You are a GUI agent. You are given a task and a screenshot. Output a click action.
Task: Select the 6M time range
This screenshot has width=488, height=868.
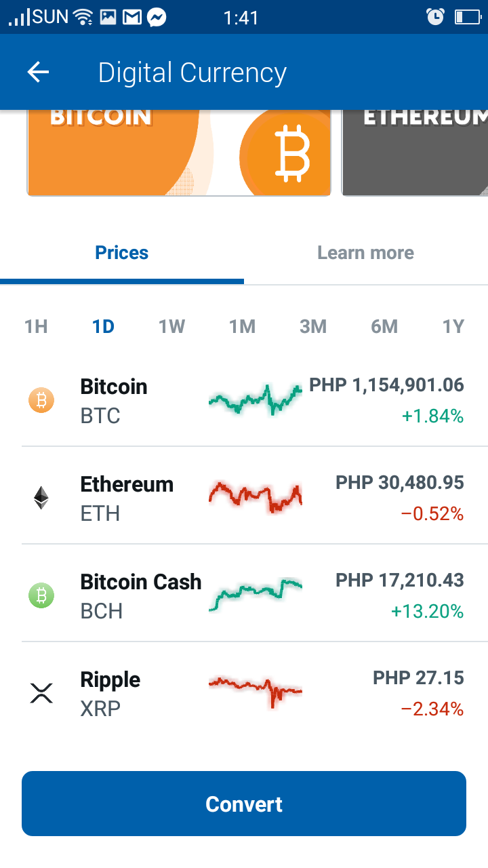(x=384, y=327)
